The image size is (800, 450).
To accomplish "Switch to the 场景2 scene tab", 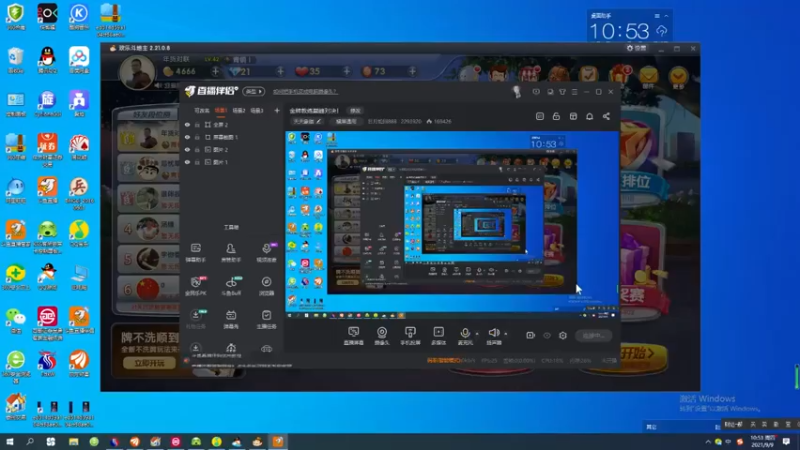I will click(239, 110).
